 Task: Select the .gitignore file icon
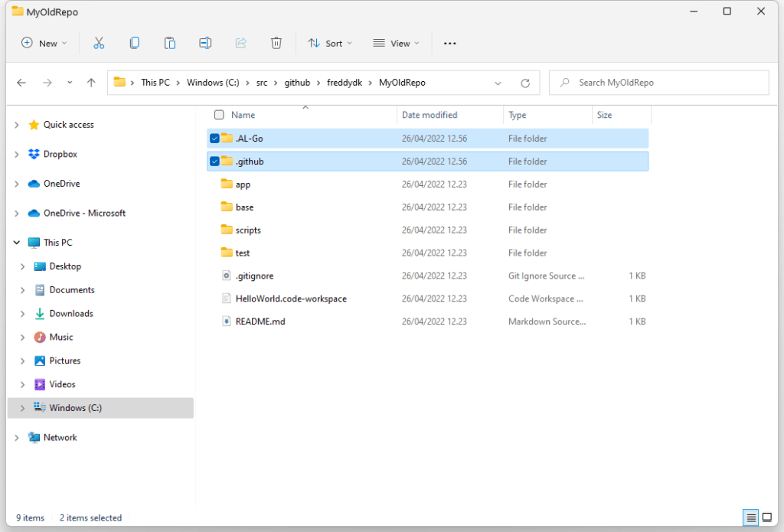click(x=227, y=276)
